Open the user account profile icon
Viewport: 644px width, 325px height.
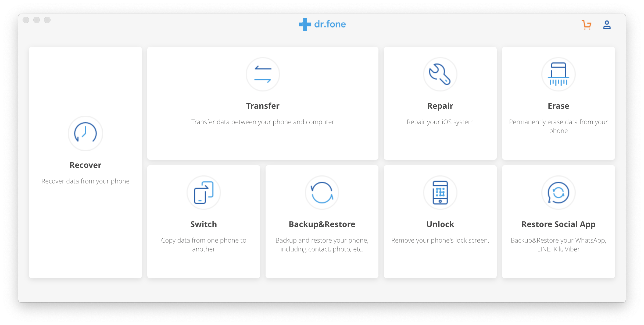(607, 25)
